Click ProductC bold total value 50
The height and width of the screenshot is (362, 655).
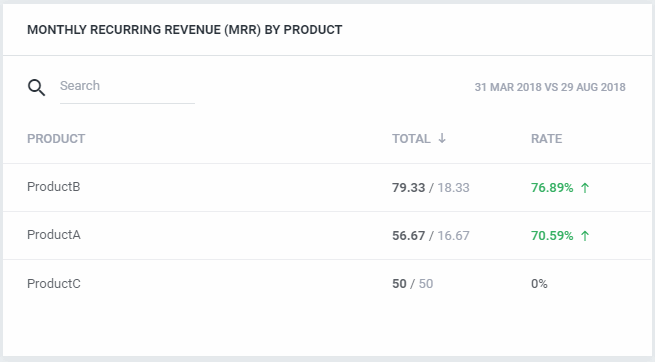tap(399, 284)
